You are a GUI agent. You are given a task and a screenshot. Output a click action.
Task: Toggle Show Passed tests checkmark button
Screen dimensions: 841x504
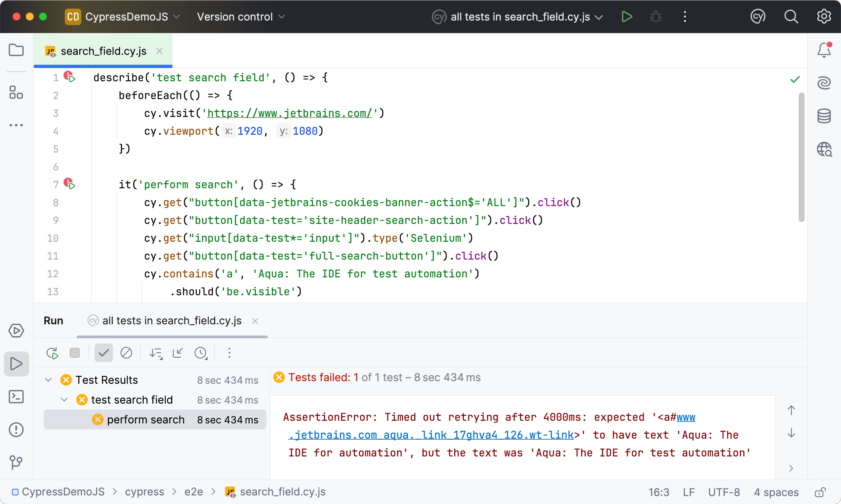click(103, 353)
